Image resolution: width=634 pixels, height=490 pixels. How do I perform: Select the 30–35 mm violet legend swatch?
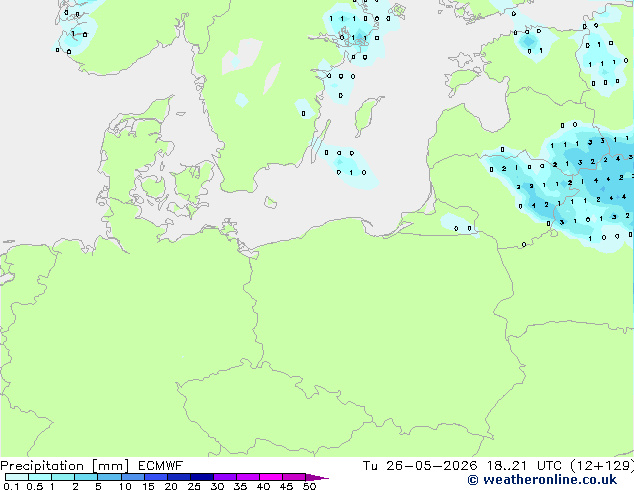click(x=225, y=477)
